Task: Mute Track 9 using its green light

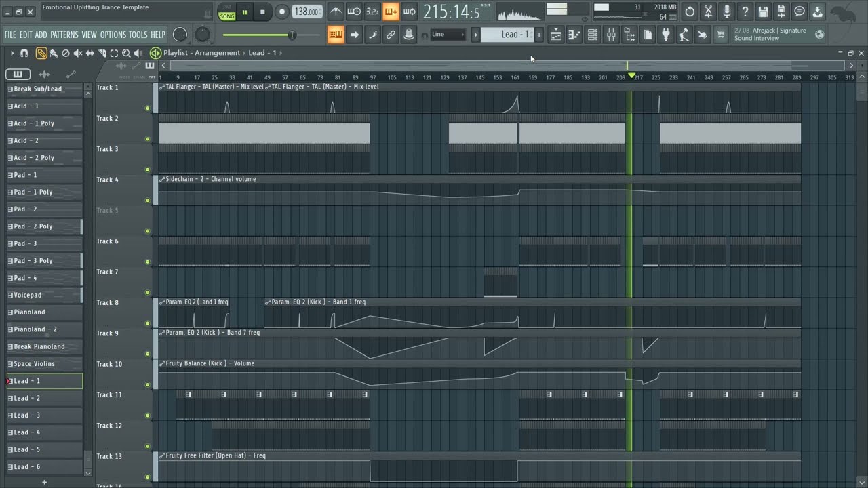Action: click(x=147, y=354)
